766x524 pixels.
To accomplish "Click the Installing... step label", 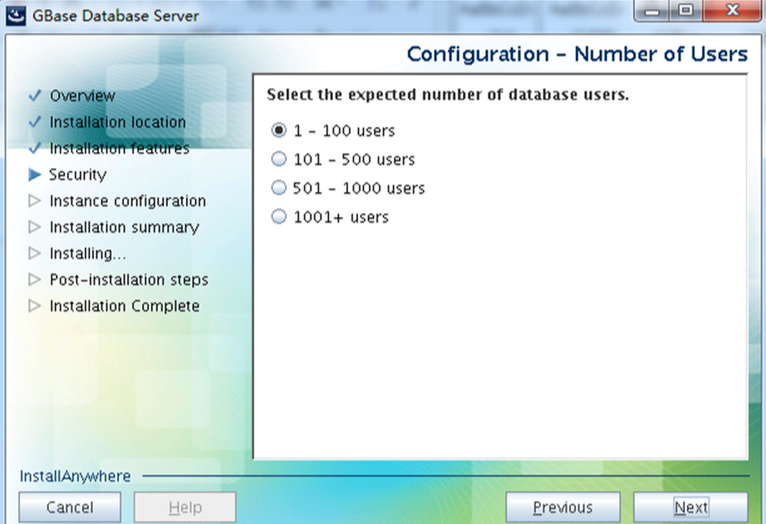I will [87, 253].
